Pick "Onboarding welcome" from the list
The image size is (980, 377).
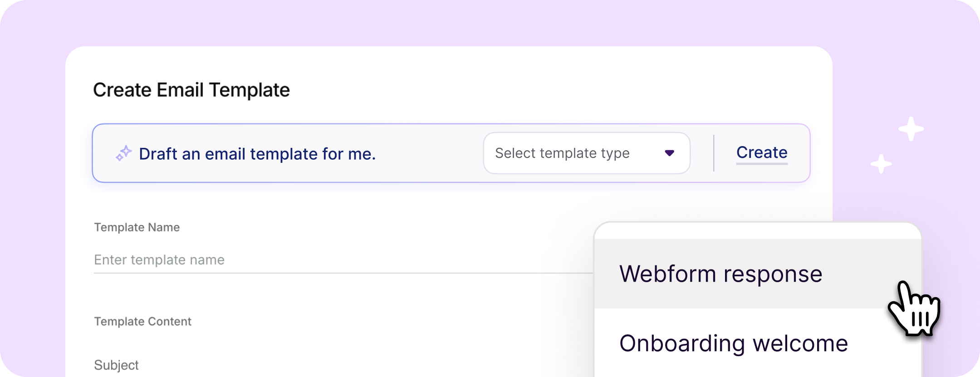[x=733, y=343]
